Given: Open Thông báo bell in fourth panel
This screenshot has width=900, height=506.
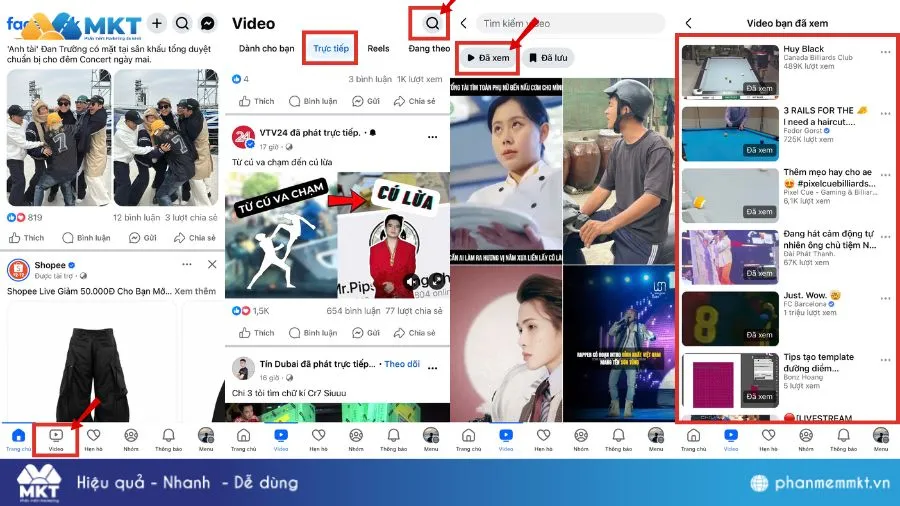Looking at the screenshot, I should point(843,440).
